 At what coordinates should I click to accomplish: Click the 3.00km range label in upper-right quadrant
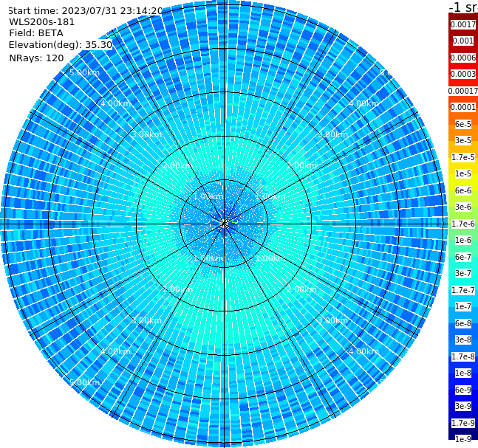(332, 134)
